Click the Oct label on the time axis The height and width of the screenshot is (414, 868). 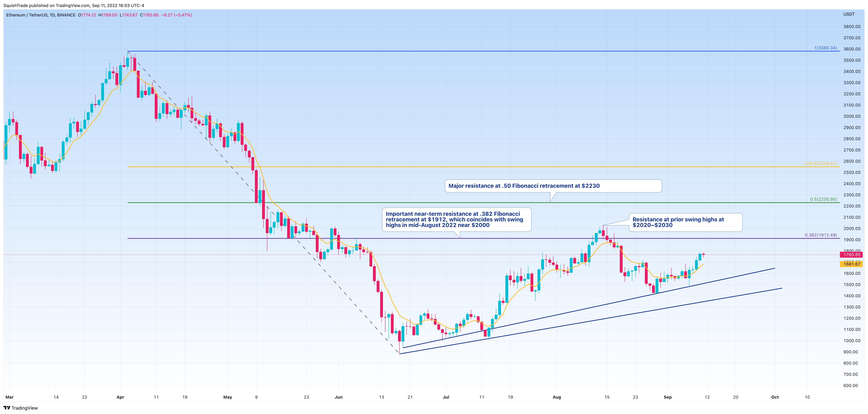[775, 397]
